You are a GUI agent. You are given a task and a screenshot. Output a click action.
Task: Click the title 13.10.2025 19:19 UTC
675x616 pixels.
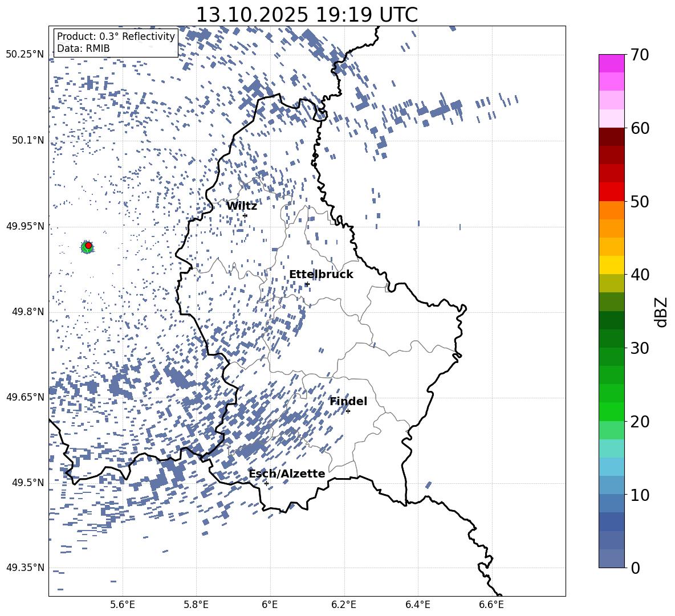(x=307, y=15)
